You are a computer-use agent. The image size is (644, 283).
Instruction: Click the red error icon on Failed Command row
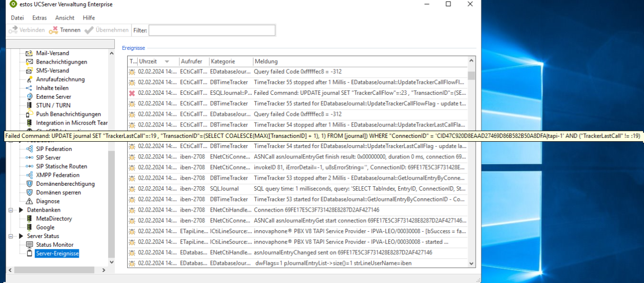point(132,93)
